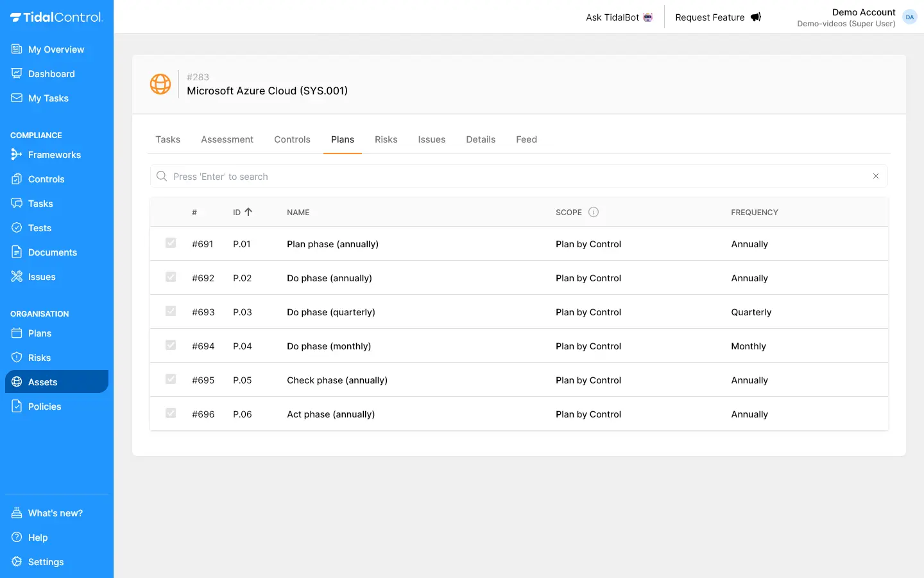Click the orange globe asset icon
Screen dimensions: 924x578
tap(160, 84)
